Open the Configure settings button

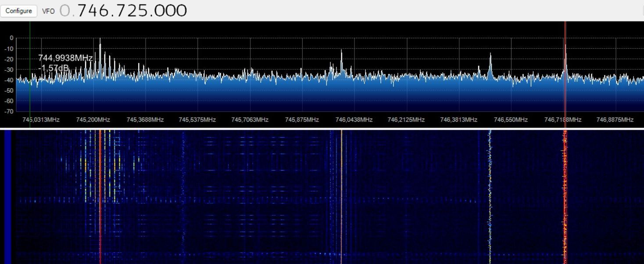18,11
